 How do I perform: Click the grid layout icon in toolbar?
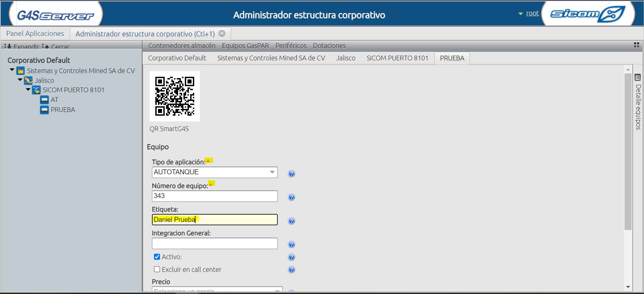pyautogui.click(x=636, y=45)
